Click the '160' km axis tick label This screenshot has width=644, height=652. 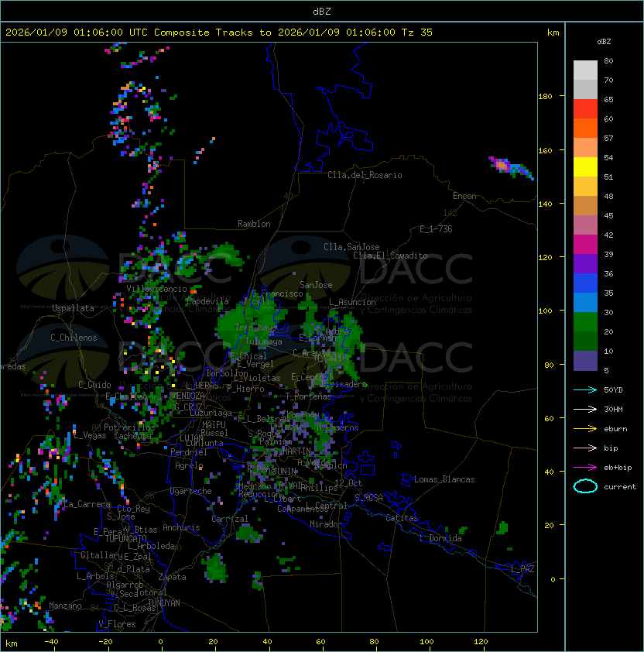(545, 150)
